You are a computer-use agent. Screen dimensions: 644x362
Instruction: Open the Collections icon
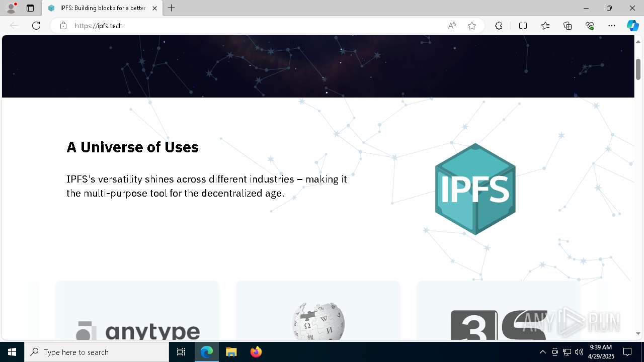(568, 26)
